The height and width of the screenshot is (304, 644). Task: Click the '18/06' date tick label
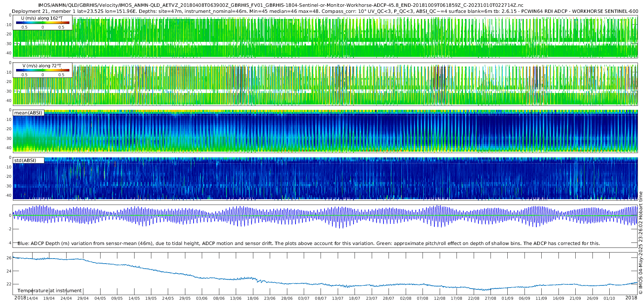(x=253, y=298)
